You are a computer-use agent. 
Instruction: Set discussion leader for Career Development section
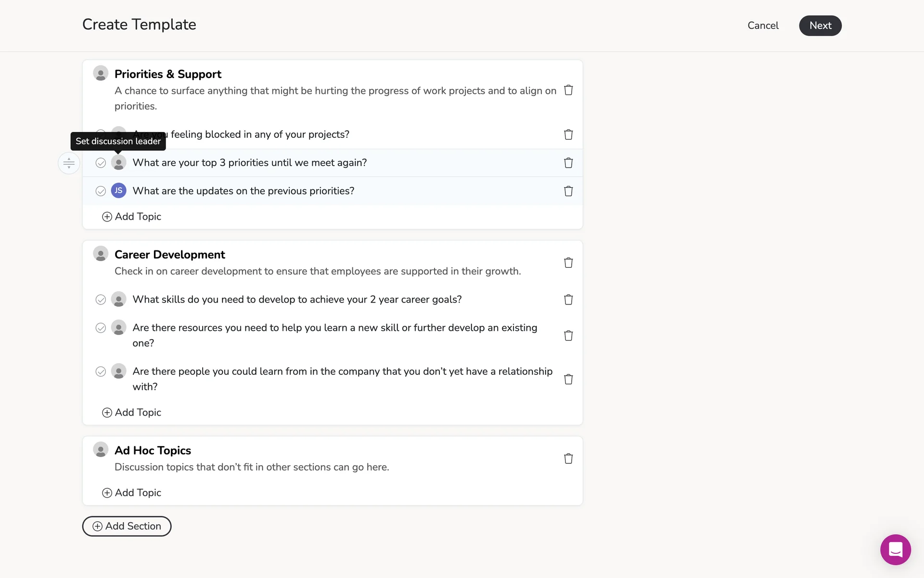coord(101,254)
